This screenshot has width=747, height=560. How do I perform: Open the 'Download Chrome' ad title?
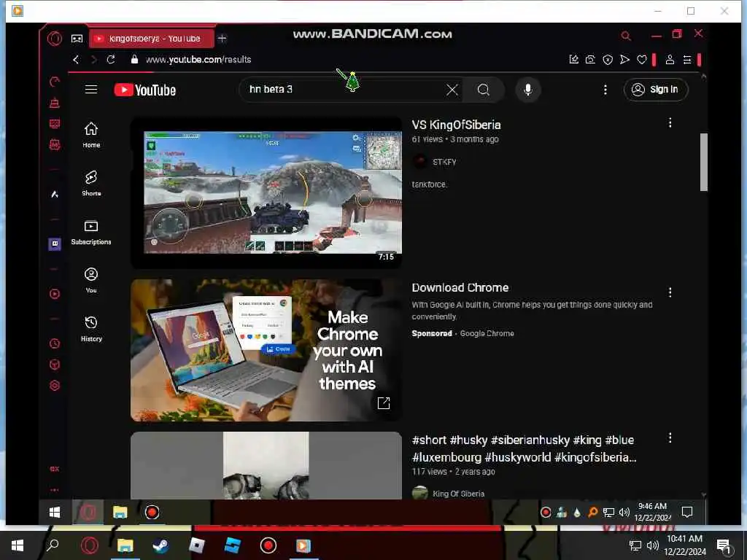[460, 287]
